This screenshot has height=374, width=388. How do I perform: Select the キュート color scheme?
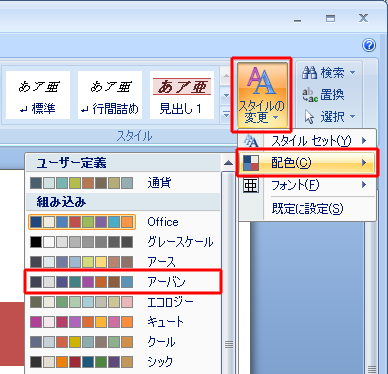(x=123, y=322)
